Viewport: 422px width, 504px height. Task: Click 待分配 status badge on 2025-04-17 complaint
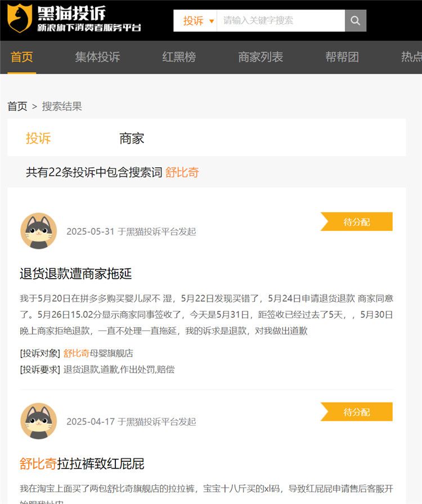pos(357,412)
